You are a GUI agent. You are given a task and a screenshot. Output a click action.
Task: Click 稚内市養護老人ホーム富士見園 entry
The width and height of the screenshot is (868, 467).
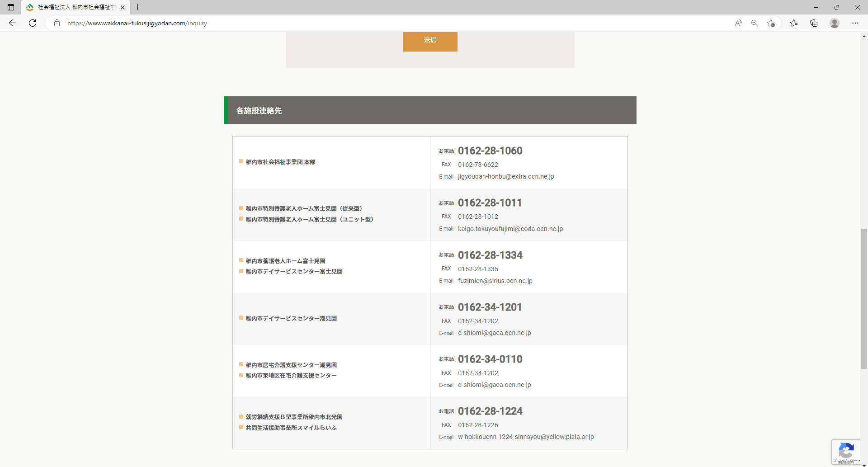point(285,261)
